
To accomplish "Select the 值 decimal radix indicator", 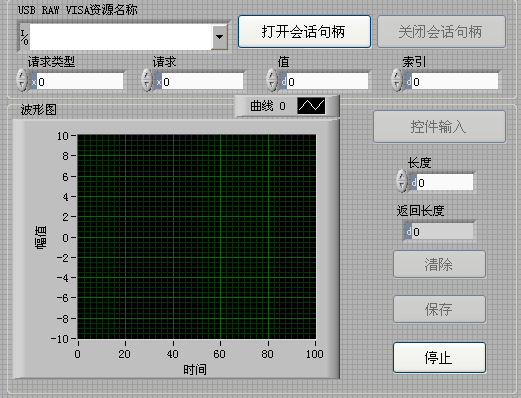I will click(284, 81).
